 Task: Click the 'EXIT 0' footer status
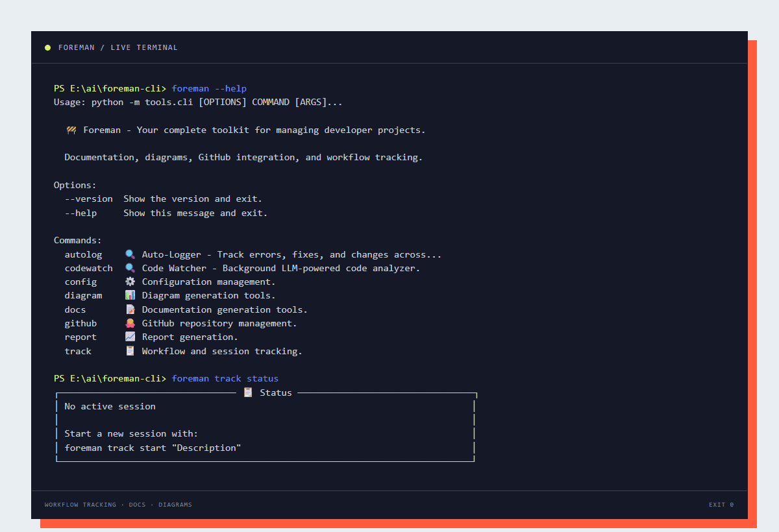(721, 505)
